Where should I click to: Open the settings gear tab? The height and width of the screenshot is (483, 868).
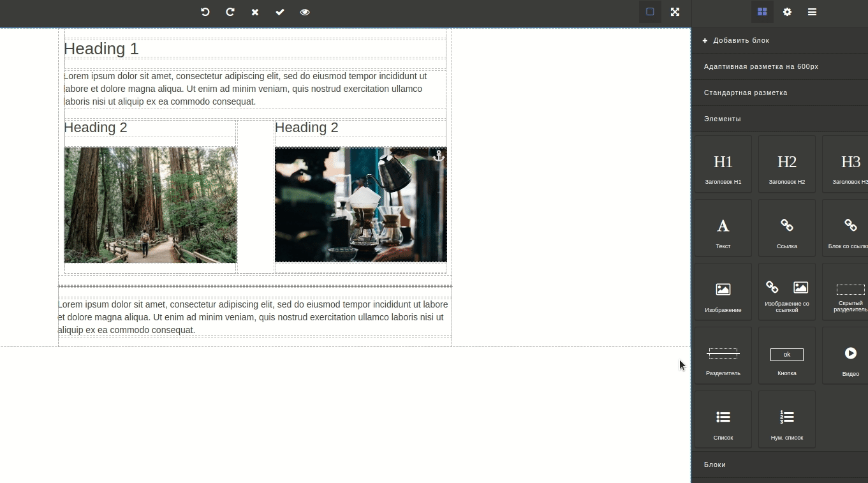[787, 11]
